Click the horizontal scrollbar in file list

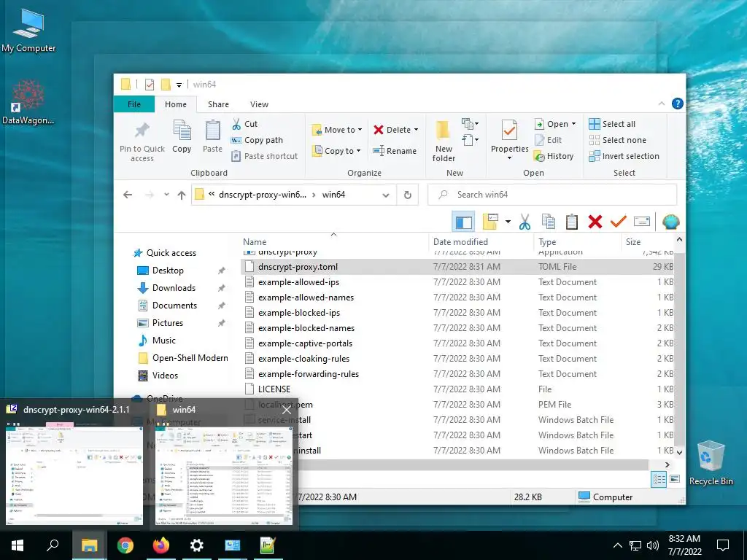click(x=472, y=464)
